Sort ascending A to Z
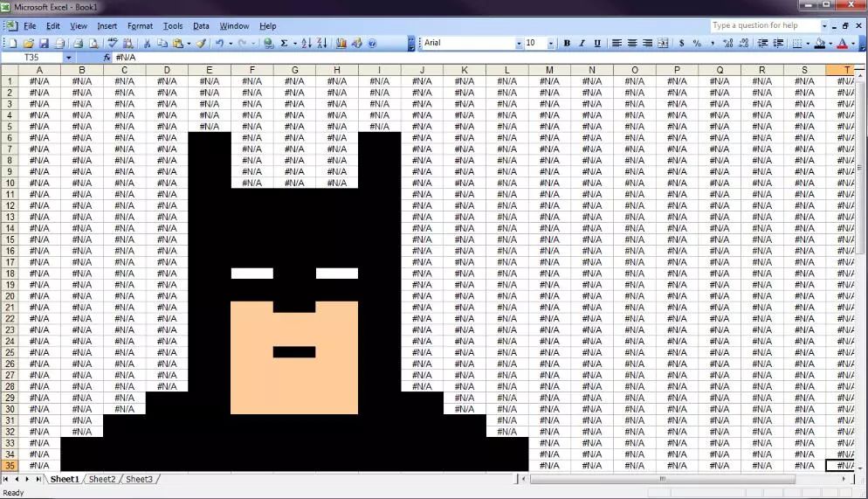868x499 pixels. [307, 43]
